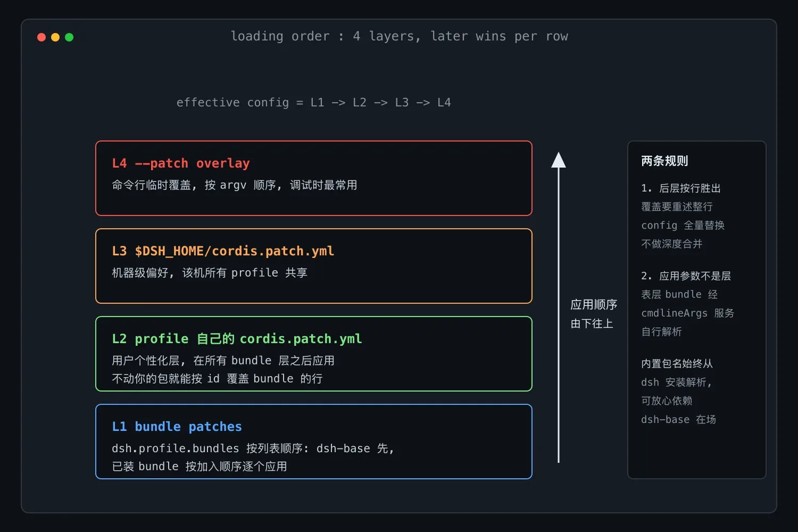Click the red close window dot
This screenshot has height=532, width=798.
41,37
